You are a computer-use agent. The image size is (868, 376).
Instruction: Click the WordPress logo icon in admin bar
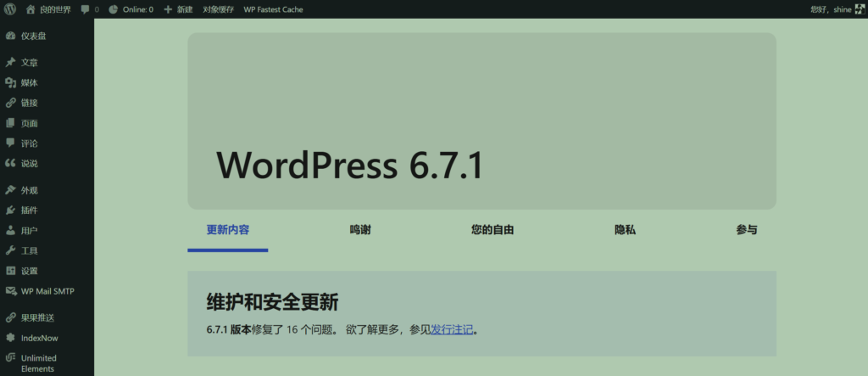tap(10, 9)
